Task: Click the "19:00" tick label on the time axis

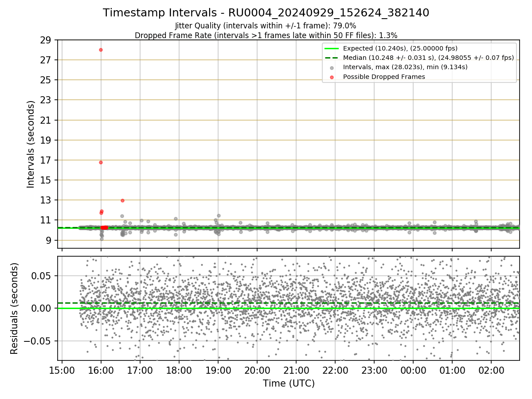Action: click(218, 370)
